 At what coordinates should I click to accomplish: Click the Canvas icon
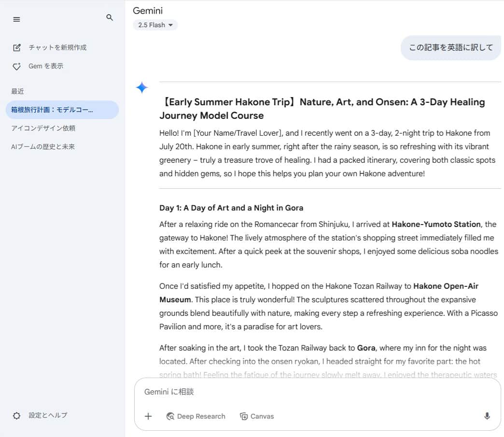point(244,416)
